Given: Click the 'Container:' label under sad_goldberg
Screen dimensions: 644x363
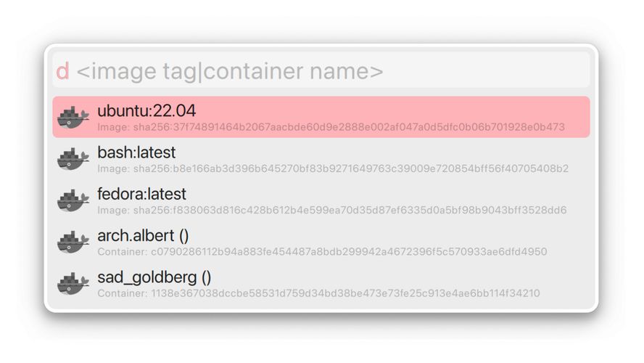Looking at the screenshot, I should tap(122, 293).
